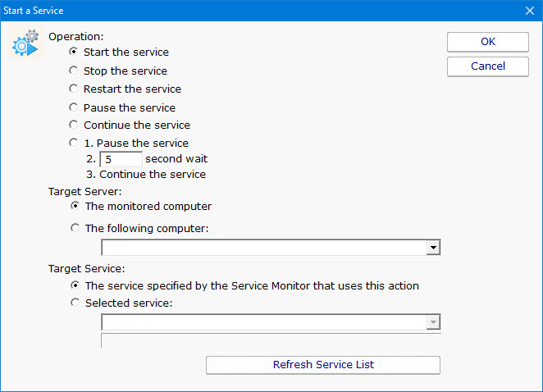Open the Selected service dropdown
Screen dimensions: 543x392
coord(433,322)
